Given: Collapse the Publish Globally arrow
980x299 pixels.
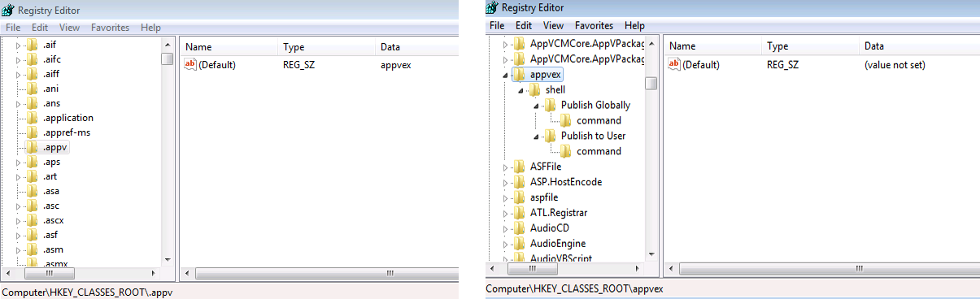Looking at the screenshot, I should (x=536, y=106).
